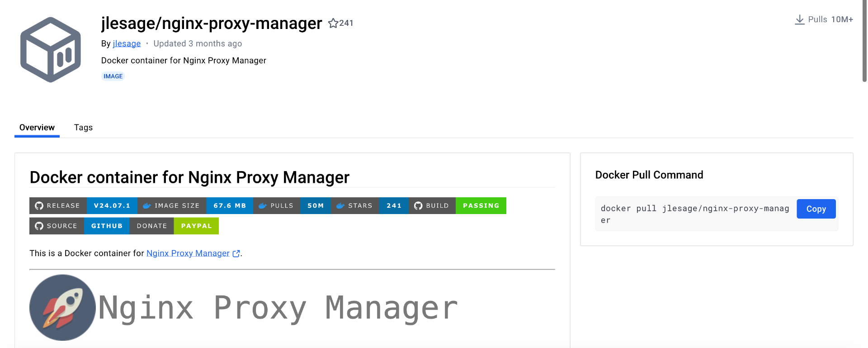868x348 pixels.
Task: Open the jlesage publisher profile link
Action: pyautogui.click(x=127, y=43)
